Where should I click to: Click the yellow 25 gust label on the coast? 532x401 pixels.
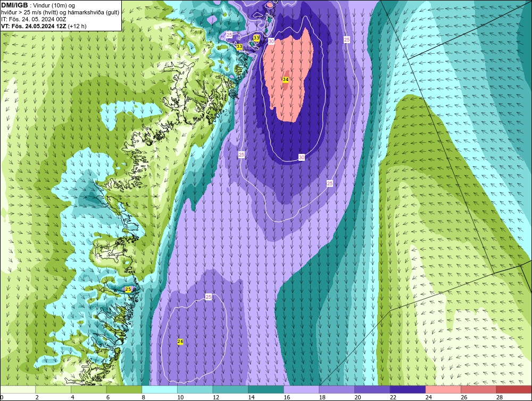pyautogui.click(x=128, y=289)
